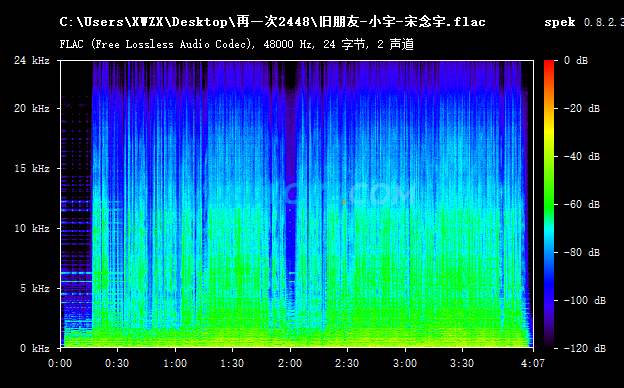Select the 0:30 time axis marker

pos(117,363)
